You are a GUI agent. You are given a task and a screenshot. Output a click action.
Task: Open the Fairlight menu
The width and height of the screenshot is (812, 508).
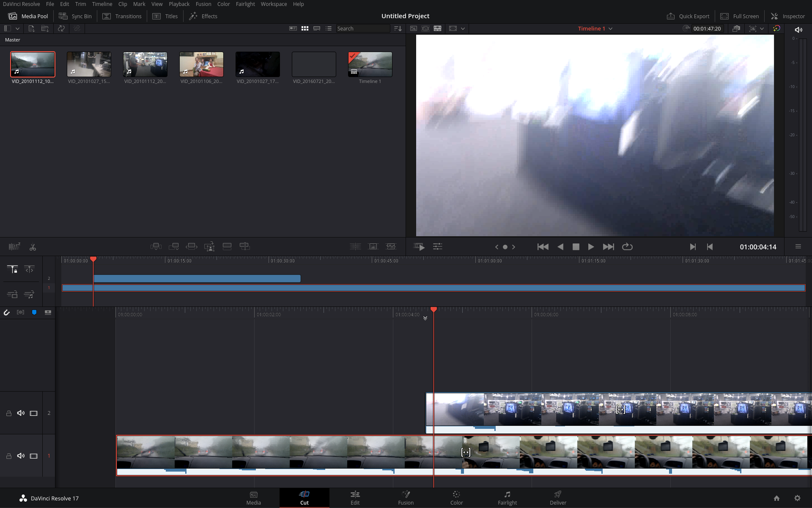[245, 4]
